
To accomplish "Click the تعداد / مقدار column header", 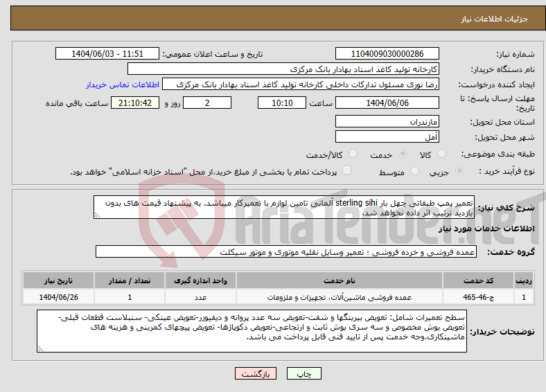I will click(x=130, y=280).
